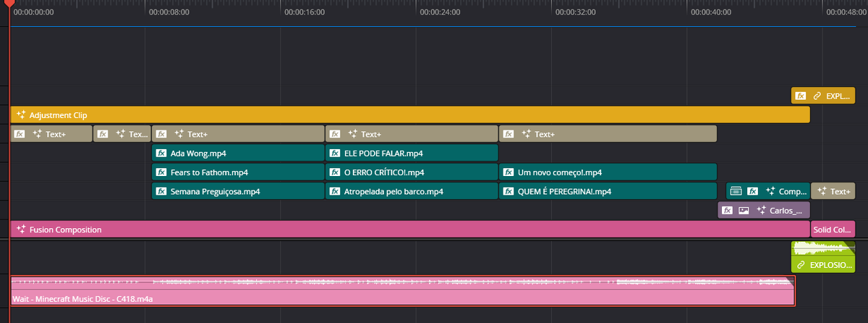Select the QUEM É PEREGRINA!.mp4 clip name
The height and width of the screenshot is (323, 868).
point(565,191)
